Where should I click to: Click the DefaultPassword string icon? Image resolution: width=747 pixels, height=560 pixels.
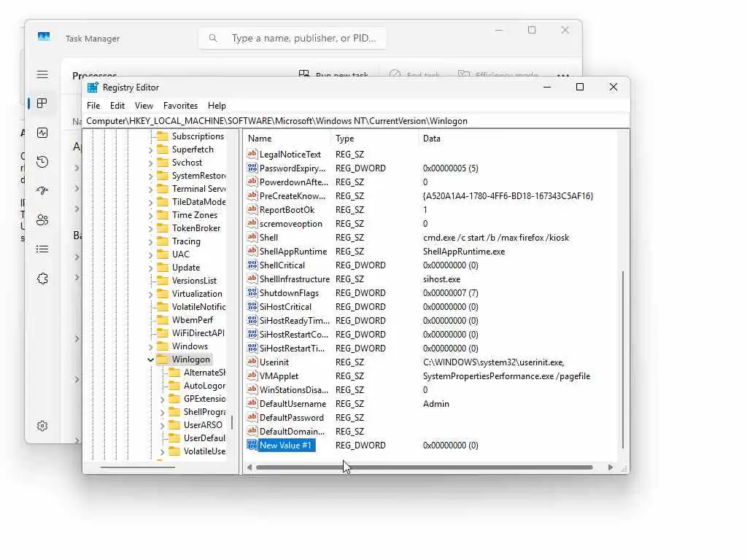[x=252, y=417]
